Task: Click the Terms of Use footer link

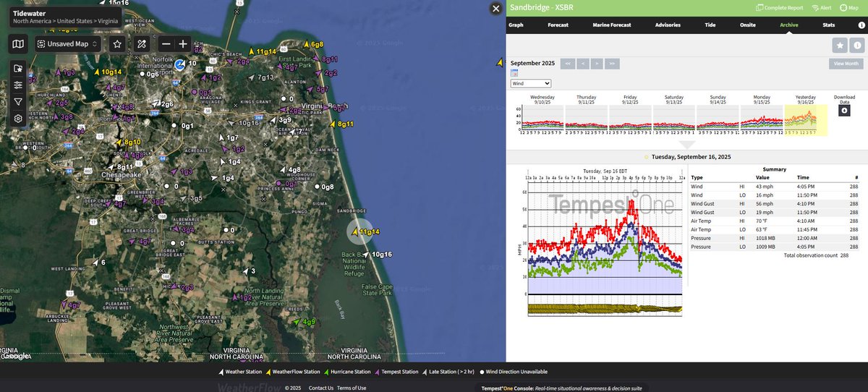Action: 352,388
